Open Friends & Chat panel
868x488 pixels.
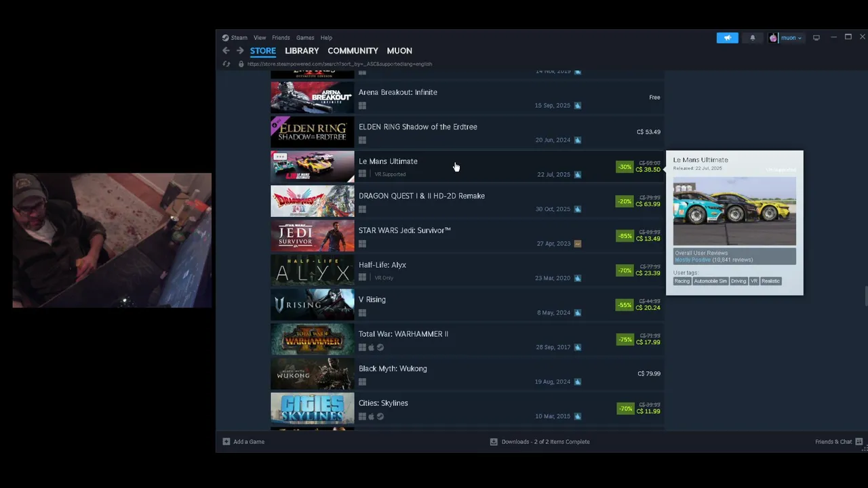pyautogui.click(x=833, y=442)
